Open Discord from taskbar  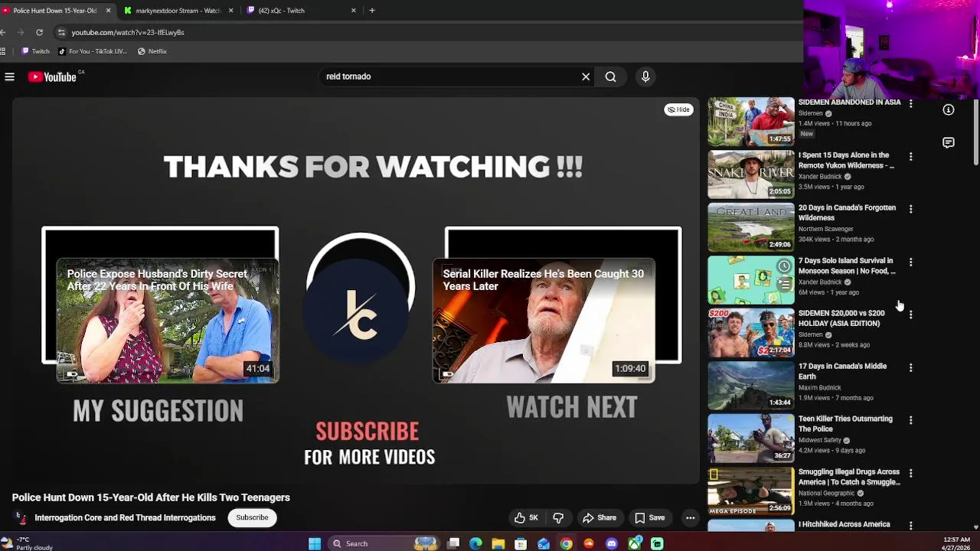(611, 544)
